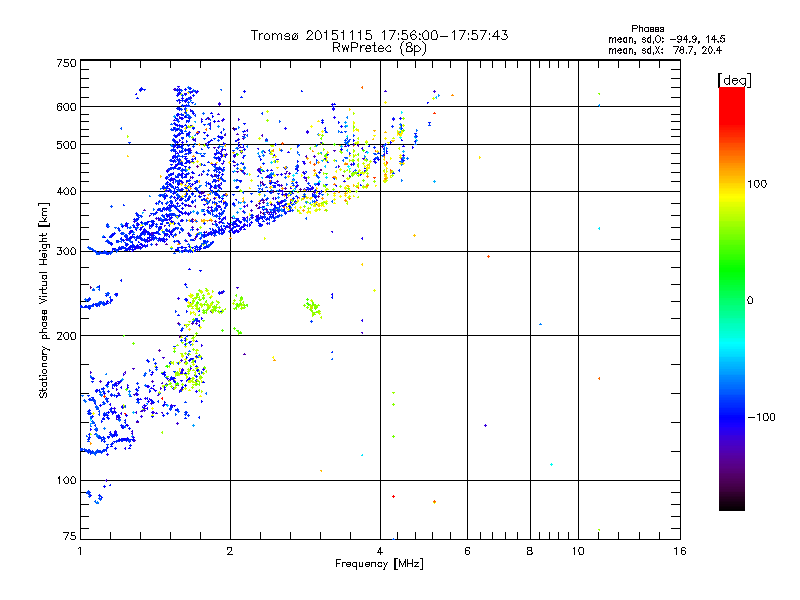Click the "[deg]" colorbar unit label
800x600 pixels.
coord(734,81)
